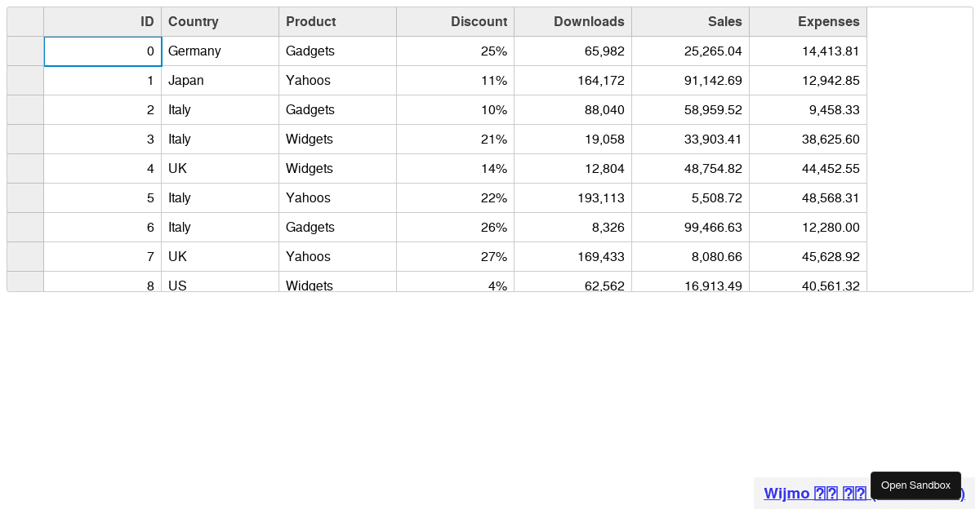Sort by the Sales column header

pyautogui.click(x=690, y=22)
